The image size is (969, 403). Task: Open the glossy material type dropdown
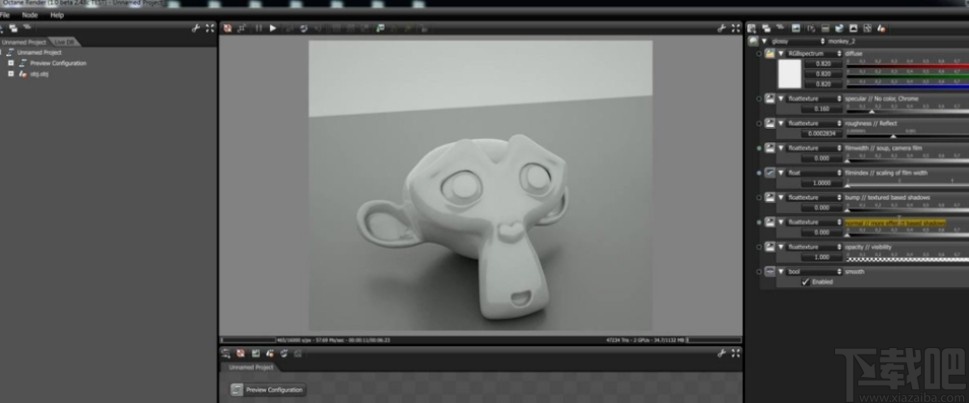(797, 41)
